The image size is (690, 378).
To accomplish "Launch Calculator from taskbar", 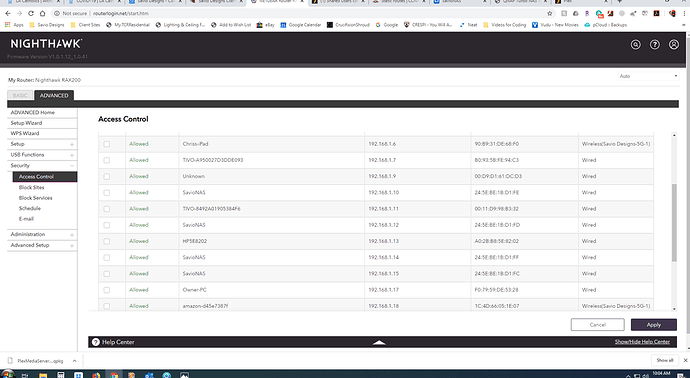I will point(61,375).
